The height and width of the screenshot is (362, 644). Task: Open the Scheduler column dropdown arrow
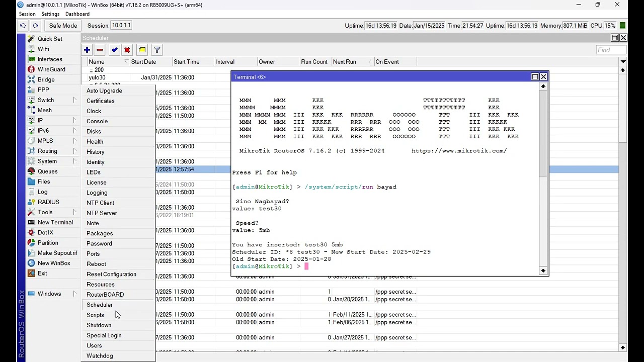pyautogui.click(x=623, y=62)
